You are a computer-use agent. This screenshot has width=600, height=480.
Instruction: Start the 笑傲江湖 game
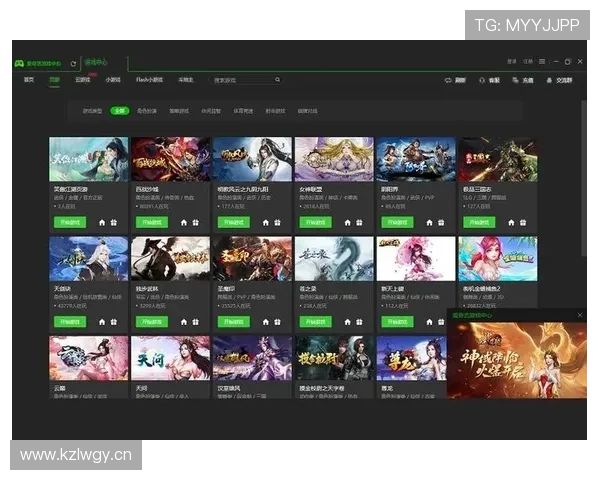70,222
